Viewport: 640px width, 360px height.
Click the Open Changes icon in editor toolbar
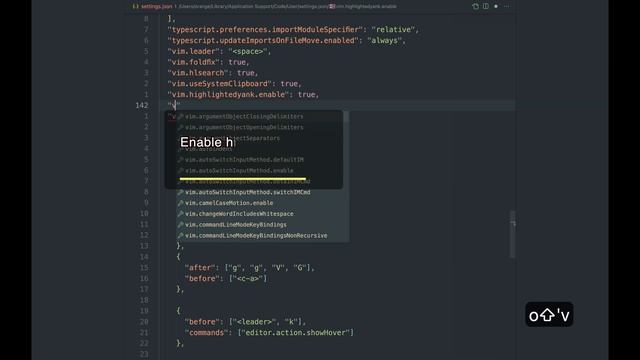475,6
